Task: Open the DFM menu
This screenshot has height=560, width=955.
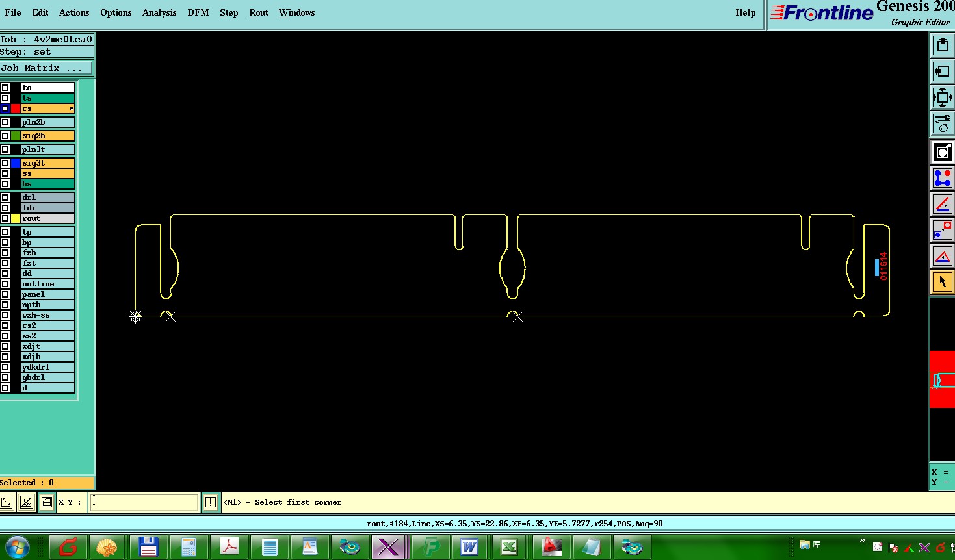Action: (x=198, y=12)
